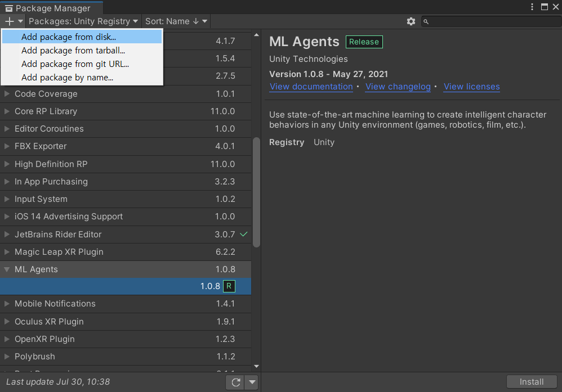Select the ML Agents 1.0.8 version row
This screenshot has width=562, height=392.
(126, 286)
